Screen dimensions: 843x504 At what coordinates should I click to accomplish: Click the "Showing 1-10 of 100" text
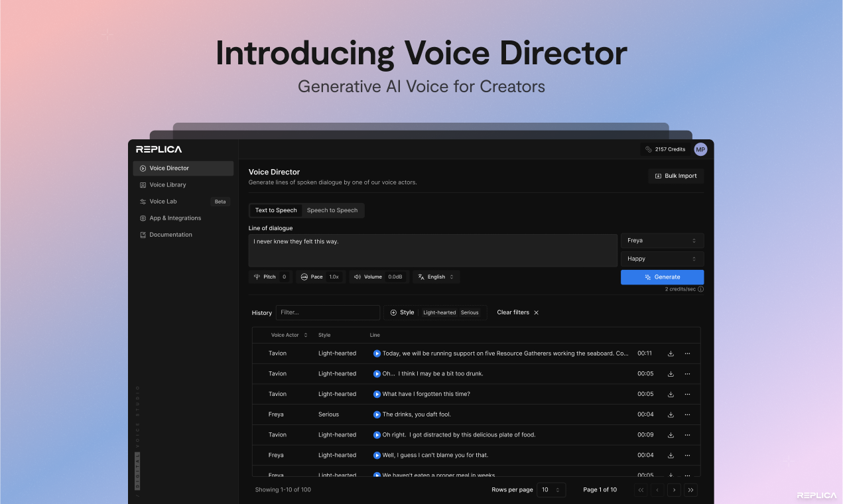tap(283, 490)
